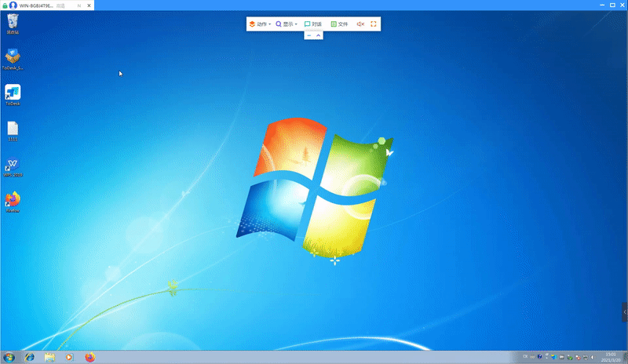Click the green lock icon on the session tab
Viewport: 628px width, 364px height.
[x=5, y=5]
